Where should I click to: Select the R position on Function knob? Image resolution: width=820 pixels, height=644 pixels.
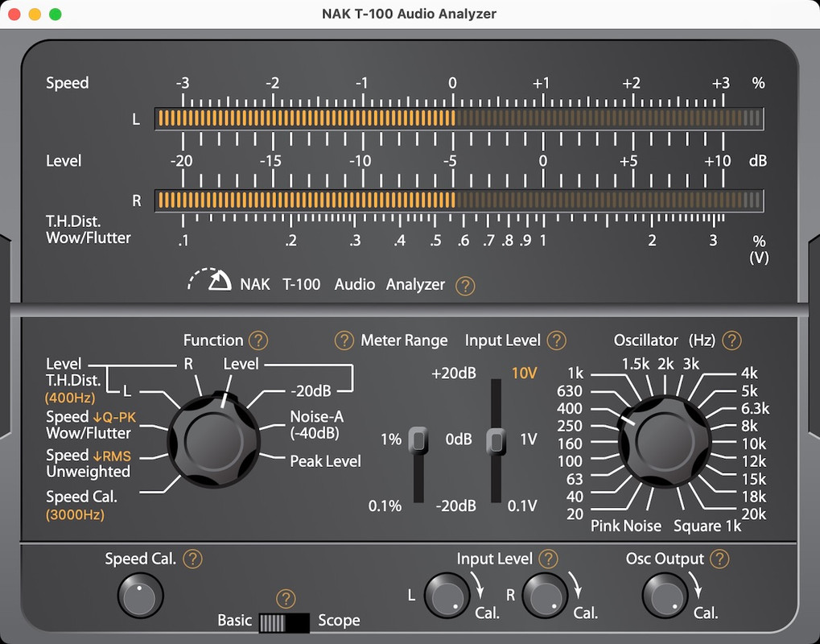click(189, 364)
